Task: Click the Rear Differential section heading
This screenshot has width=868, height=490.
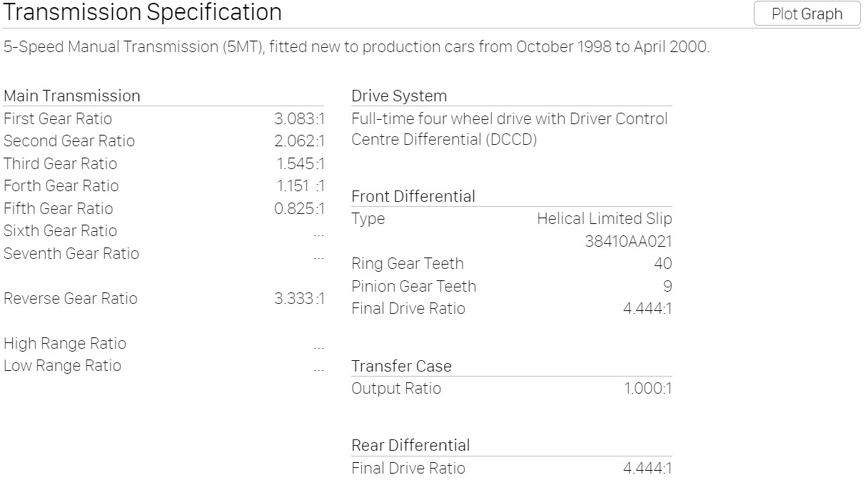Action: tap(410, 446)
